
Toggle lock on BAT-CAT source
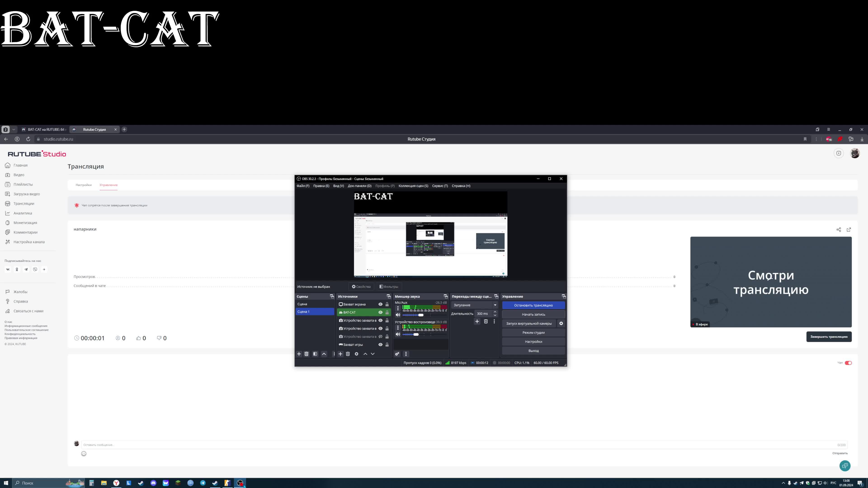(387, 312)
